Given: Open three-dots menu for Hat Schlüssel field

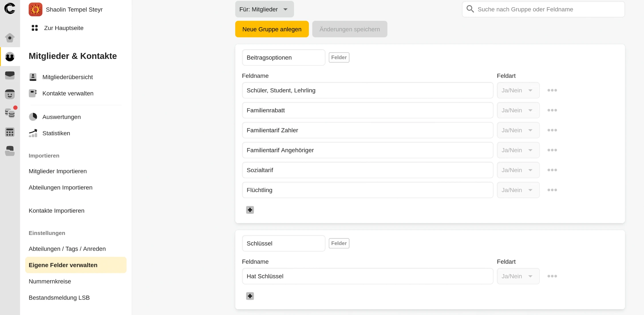Looking at the screenshot, I should tap(552, 276).
